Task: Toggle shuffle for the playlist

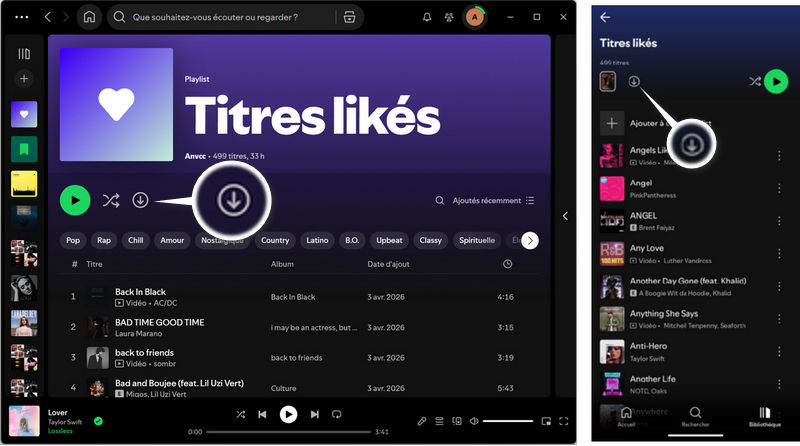Action: [111, 200]
